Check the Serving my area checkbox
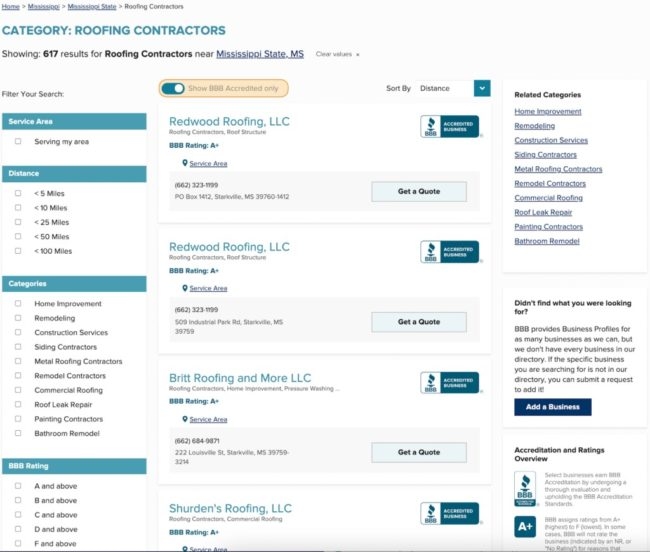This screenshot has height=552, width=650. click(x=18, y=142)
